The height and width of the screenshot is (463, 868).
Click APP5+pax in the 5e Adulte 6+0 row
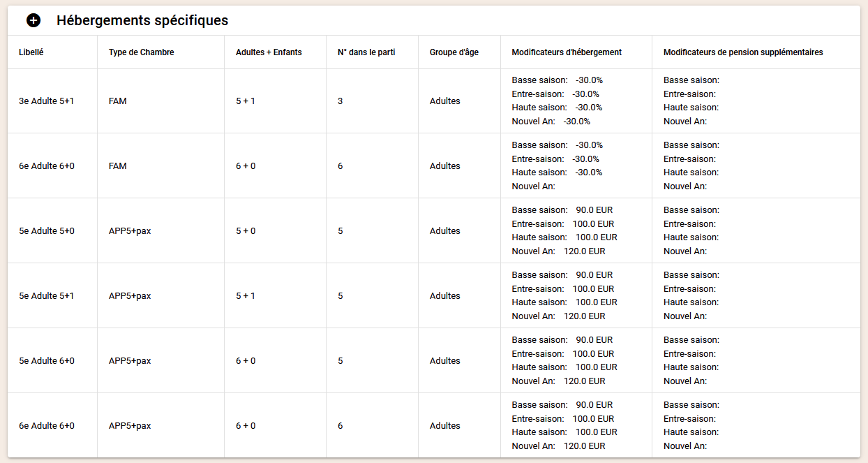click(130, 361)
